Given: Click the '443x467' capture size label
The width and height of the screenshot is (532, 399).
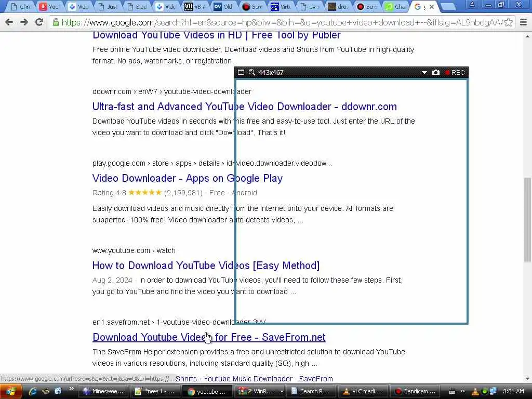Looking at the screenshot, I should tap(271, 72).
